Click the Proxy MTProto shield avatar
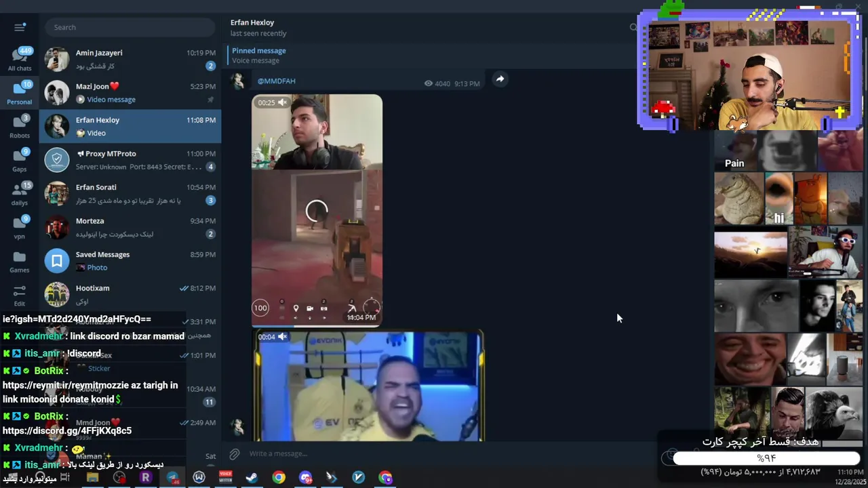 point(57,160)
